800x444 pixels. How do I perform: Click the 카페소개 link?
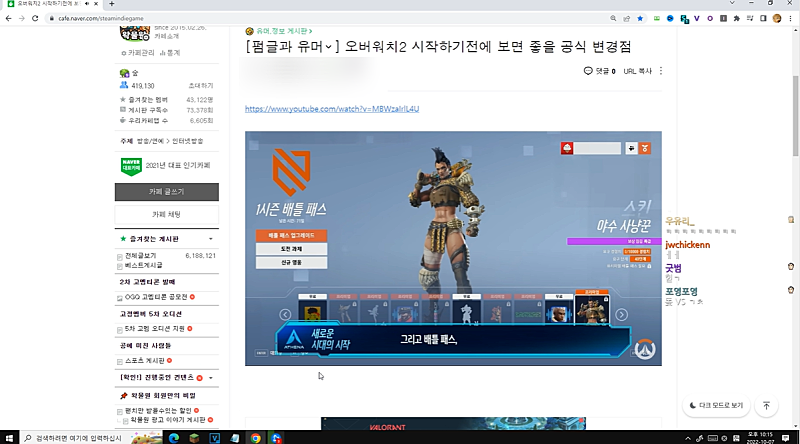point(167,37)
